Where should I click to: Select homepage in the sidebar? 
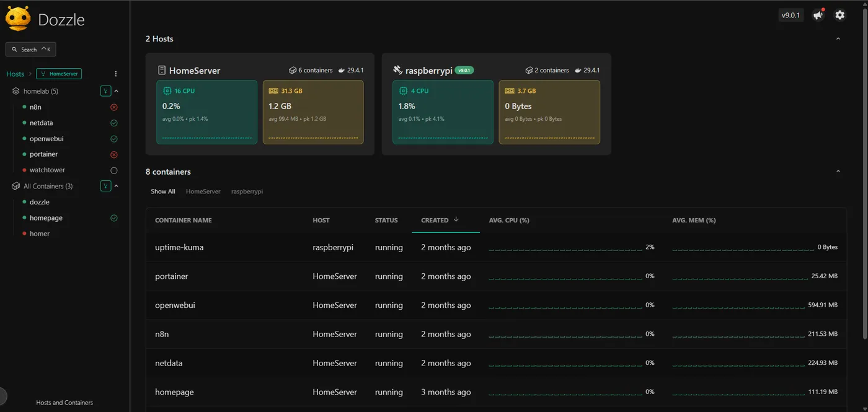coord(46,218)
